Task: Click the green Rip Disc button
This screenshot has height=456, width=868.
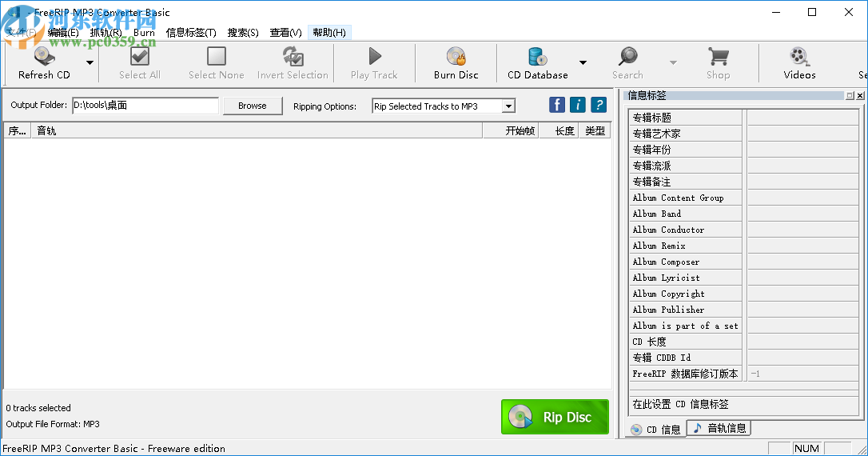Action: [x=555, y=417]
